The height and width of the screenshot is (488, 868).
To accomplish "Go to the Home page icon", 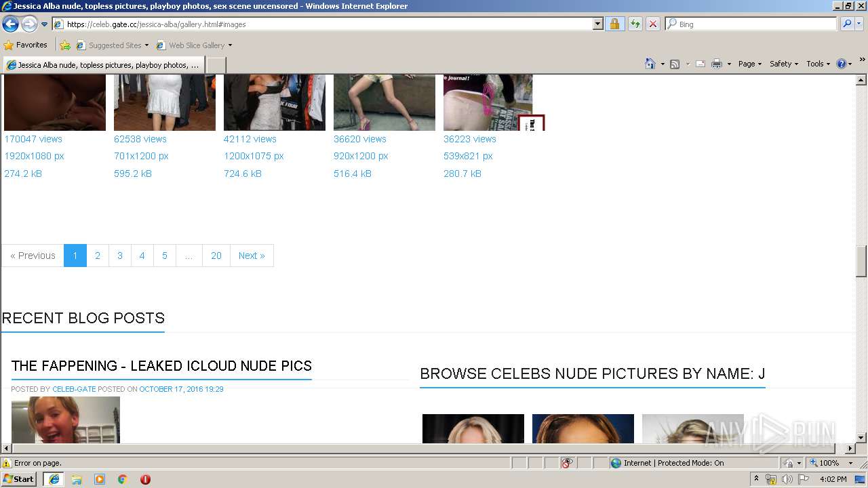I will coord(650,64).
